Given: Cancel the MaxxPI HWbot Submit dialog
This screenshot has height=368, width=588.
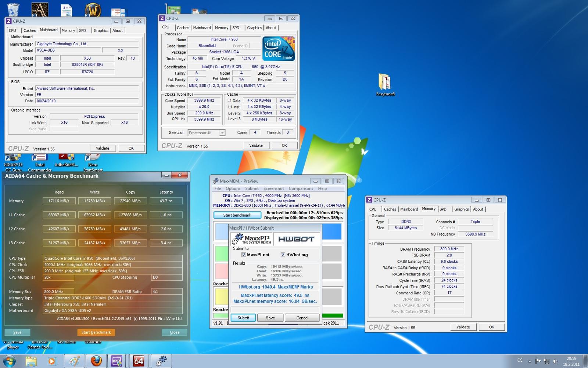Looking at the screenshot, I should pyautogui.click(x=302, y=318).
